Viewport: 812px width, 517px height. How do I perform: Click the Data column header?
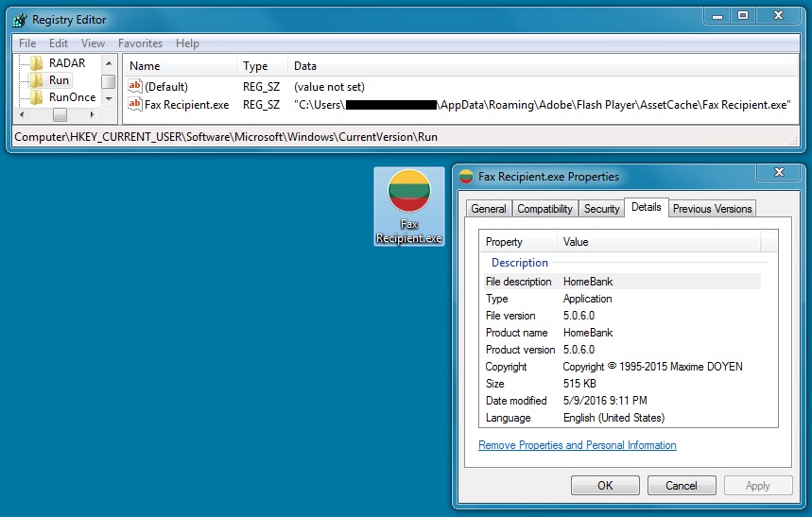[305, 66]
